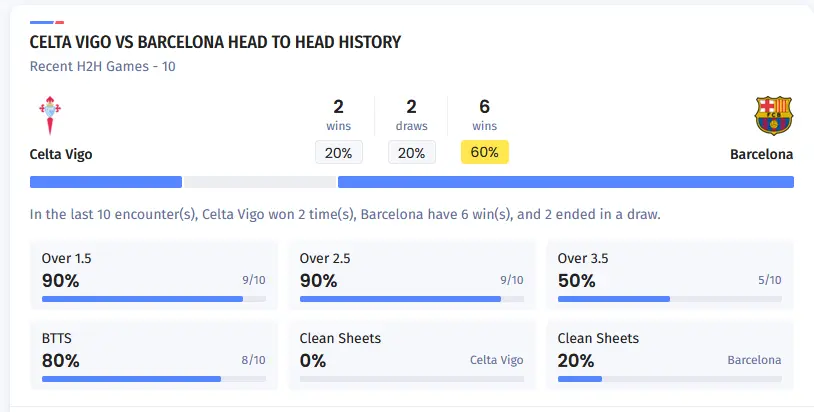Click the Head to Head History heading

tap(215, 42)
